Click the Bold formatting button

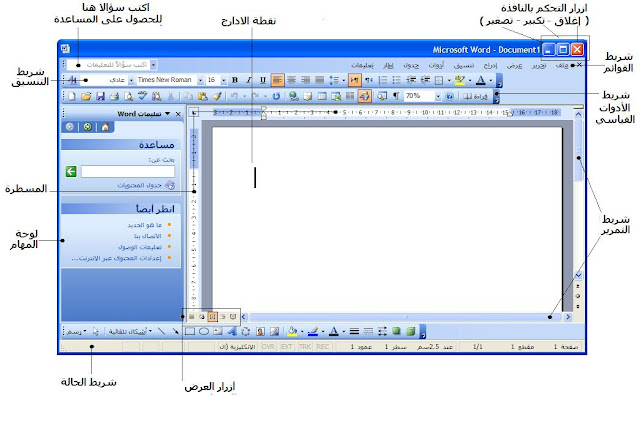[235, 80]
